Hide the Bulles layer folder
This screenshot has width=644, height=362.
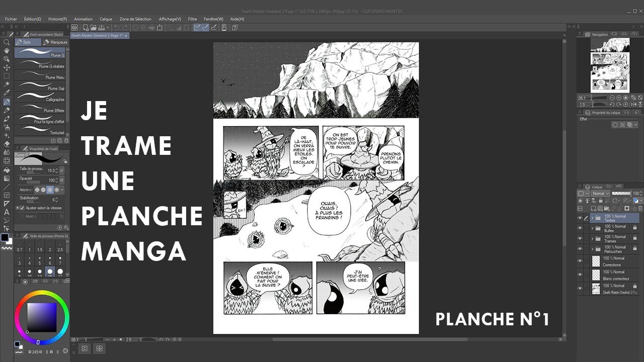click(x=580, y=228)
